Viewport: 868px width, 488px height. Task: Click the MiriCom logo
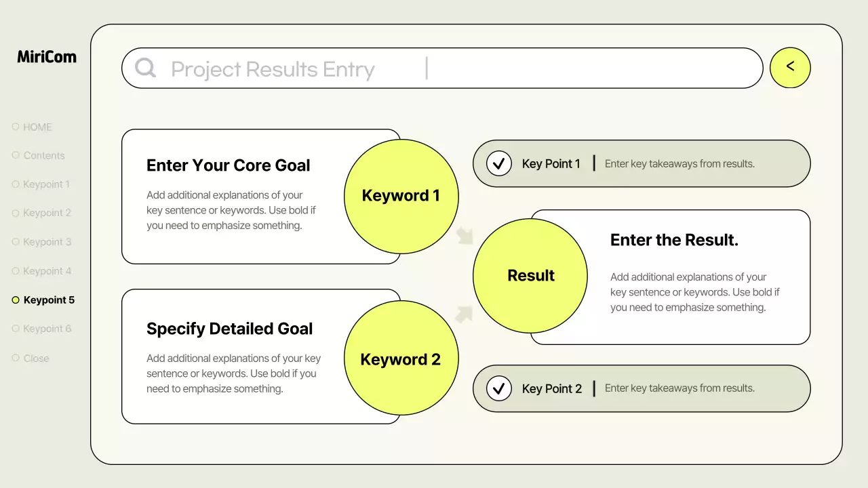tap(47, 57)
